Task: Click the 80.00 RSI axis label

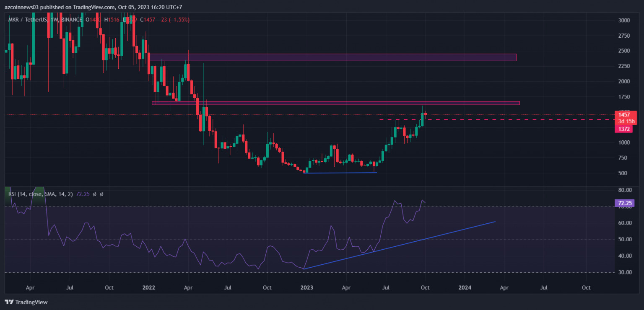Action: (x=625, y=190)
